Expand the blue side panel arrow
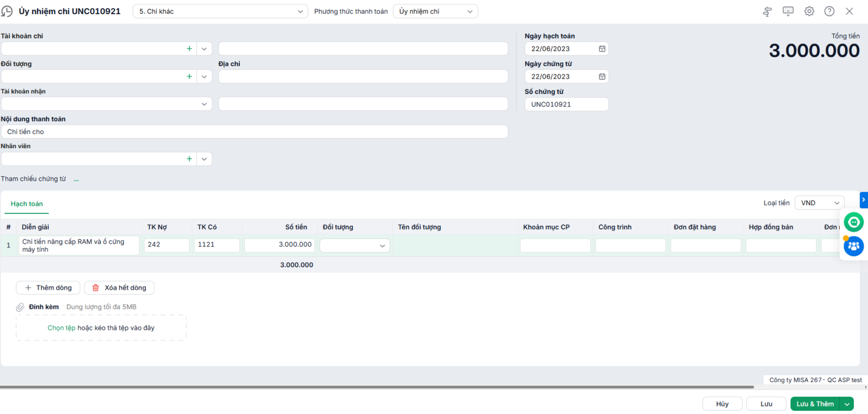Screen dimensions: 868x414 (x=864, y=200)
